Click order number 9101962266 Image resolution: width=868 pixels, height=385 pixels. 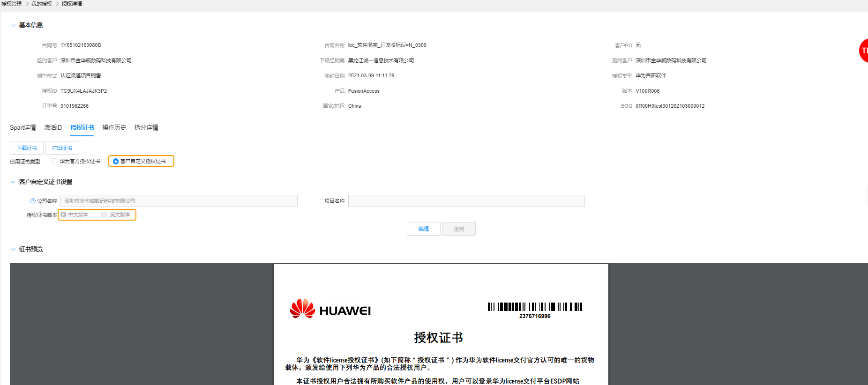point(75,106)
